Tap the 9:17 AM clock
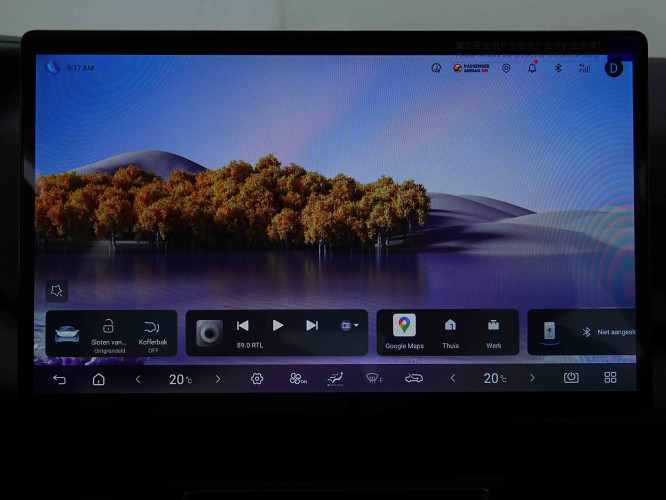The image size is (666, 500). [x=80, y=68]
